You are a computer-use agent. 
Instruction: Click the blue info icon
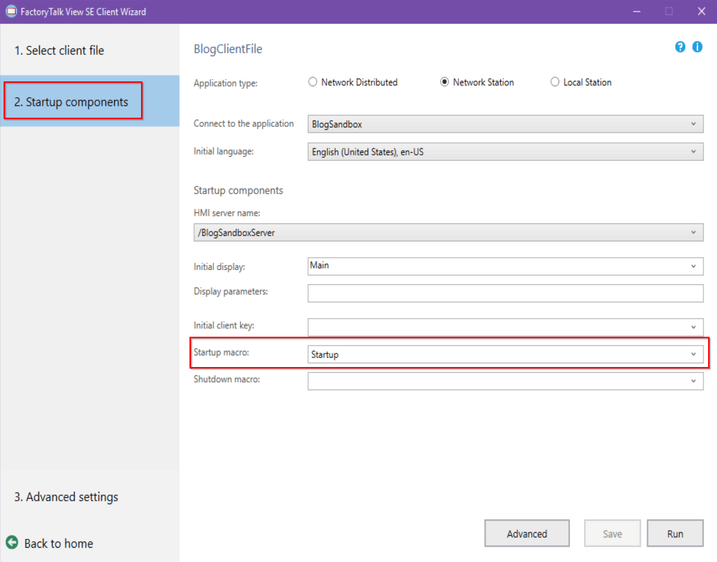698,47
